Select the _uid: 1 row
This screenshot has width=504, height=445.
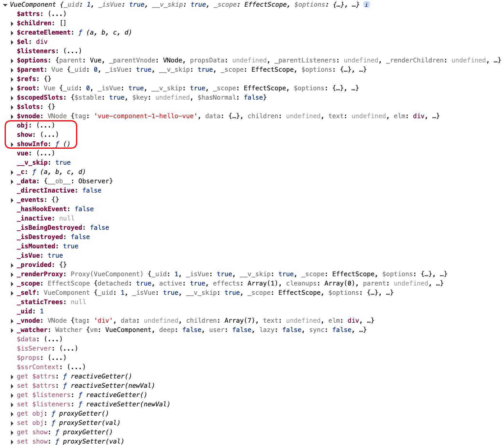point(30,311)
